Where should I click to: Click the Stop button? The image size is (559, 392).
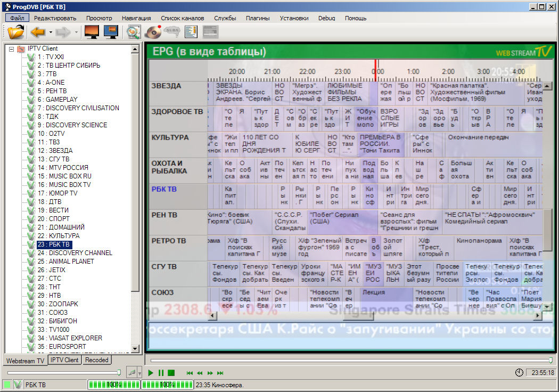tap(171, 373)
